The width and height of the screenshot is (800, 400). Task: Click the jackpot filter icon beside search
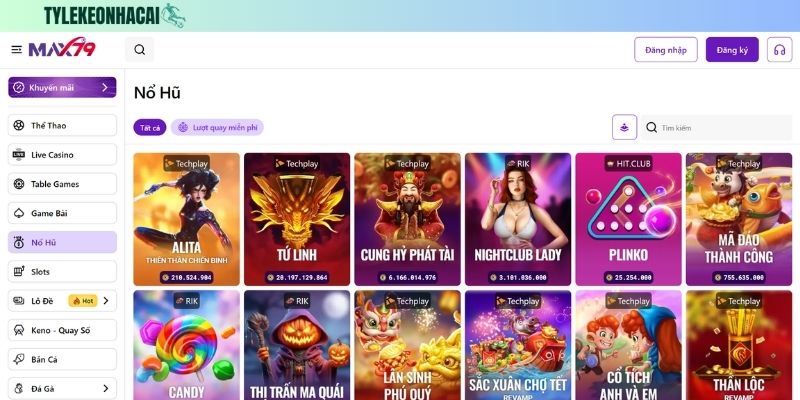(x=624, y=127)
